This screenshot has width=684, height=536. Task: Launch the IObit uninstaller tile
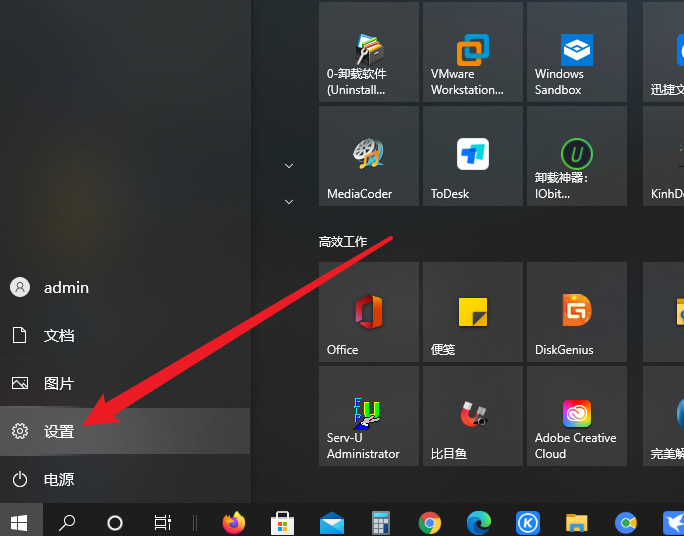[x=576, y=156]
